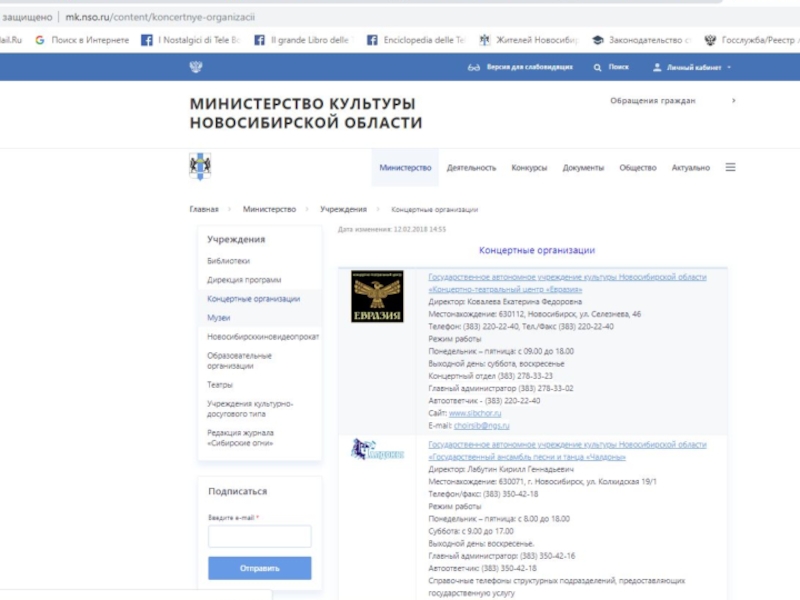Click the Отправить subscribe button
800x600 pixels.
[x=260, y=568]
